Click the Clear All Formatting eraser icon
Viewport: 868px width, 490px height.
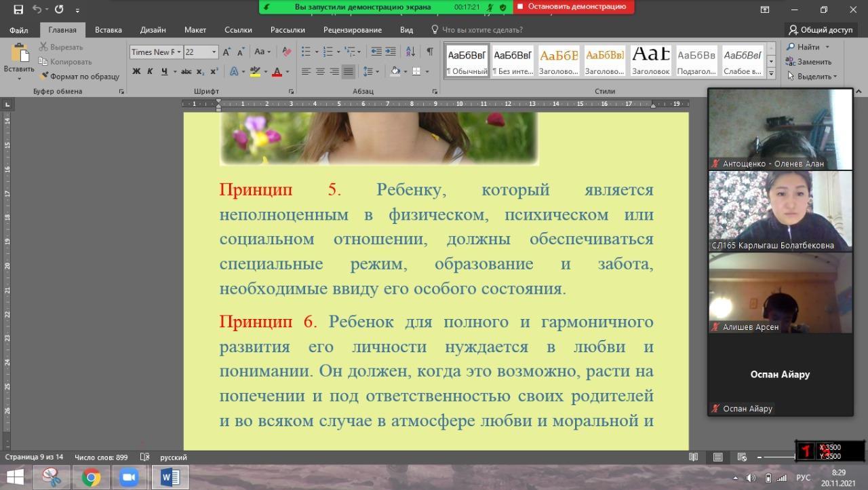click(287, 52)
